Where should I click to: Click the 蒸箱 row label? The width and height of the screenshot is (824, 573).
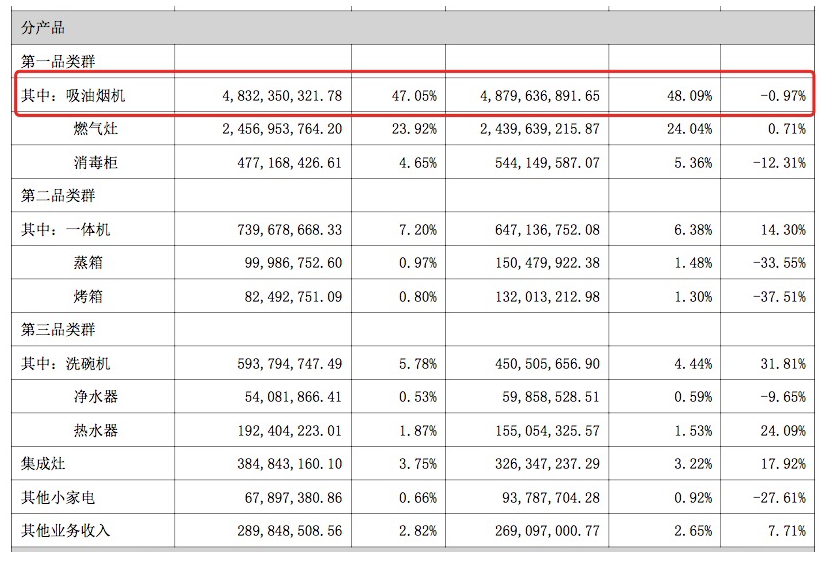tap(88, 263)
